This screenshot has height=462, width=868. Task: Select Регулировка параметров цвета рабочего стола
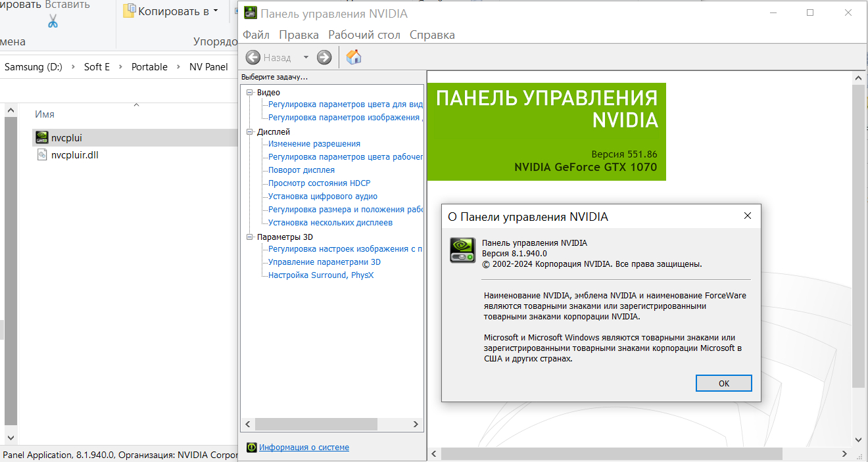pos(346,157)
